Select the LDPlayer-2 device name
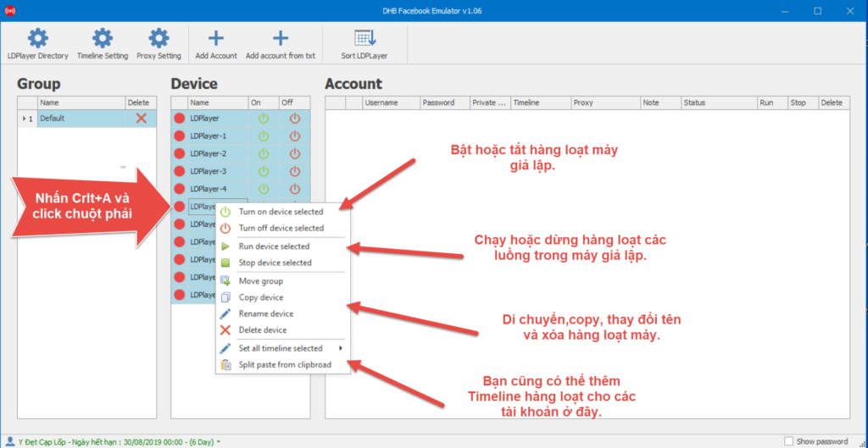Image resolution: width=868 pixels, height=448 pixels. point(209,154)
